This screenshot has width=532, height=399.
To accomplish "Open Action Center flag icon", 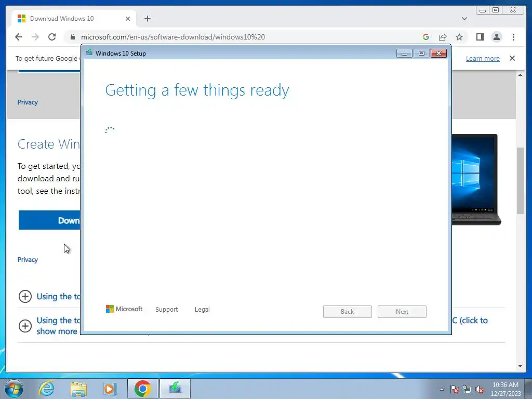I will click(x=455, y=389).
